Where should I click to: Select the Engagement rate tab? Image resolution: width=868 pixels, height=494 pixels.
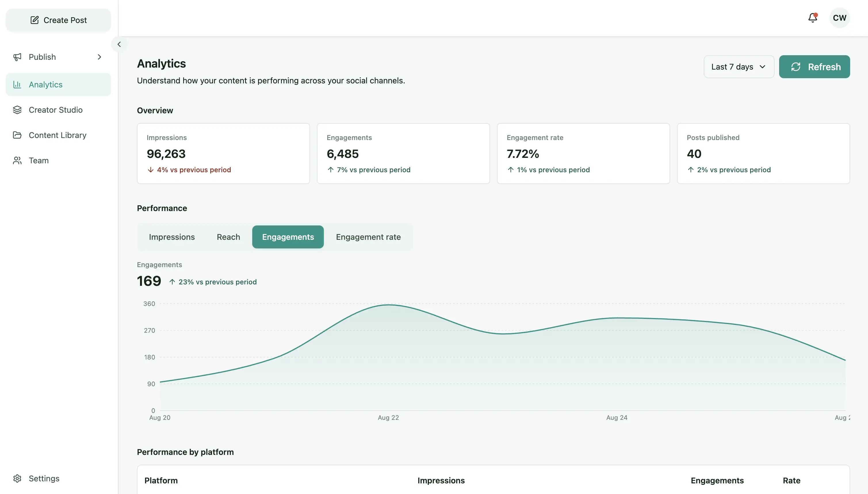368,237
